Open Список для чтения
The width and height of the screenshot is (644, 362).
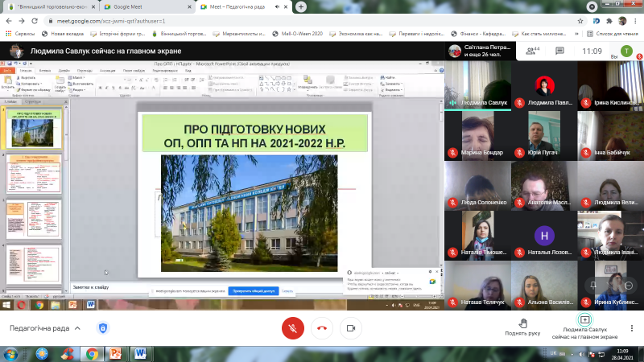coord(613,34)
